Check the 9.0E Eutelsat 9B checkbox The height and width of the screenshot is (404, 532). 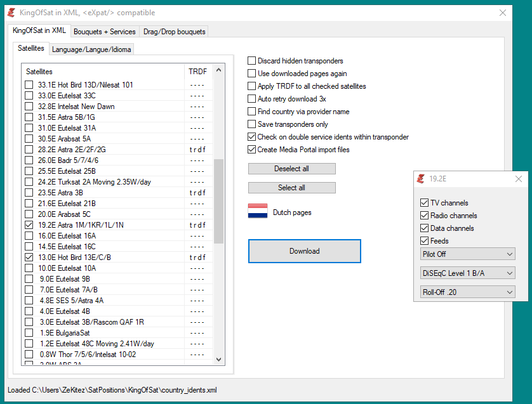pos(29,279)
